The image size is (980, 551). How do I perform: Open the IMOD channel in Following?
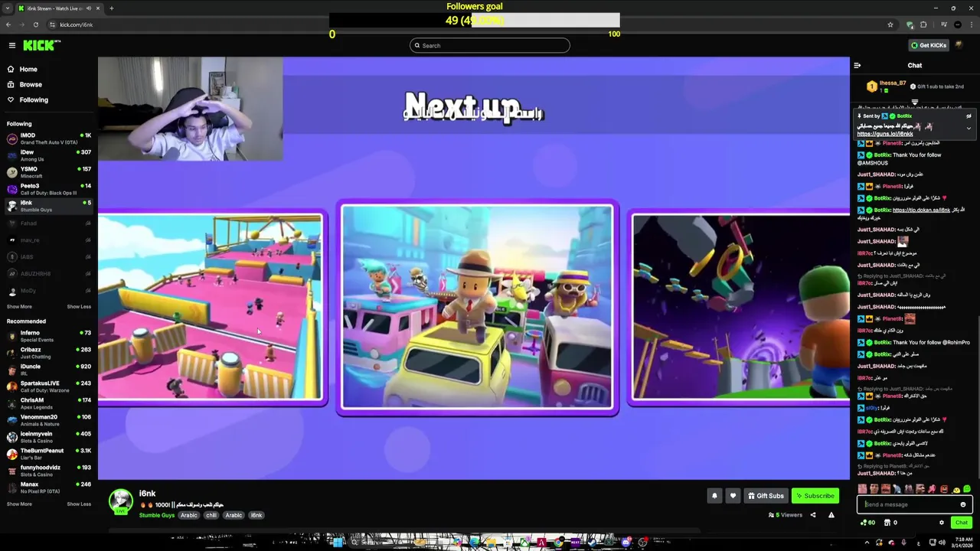[x=49, y=139]
